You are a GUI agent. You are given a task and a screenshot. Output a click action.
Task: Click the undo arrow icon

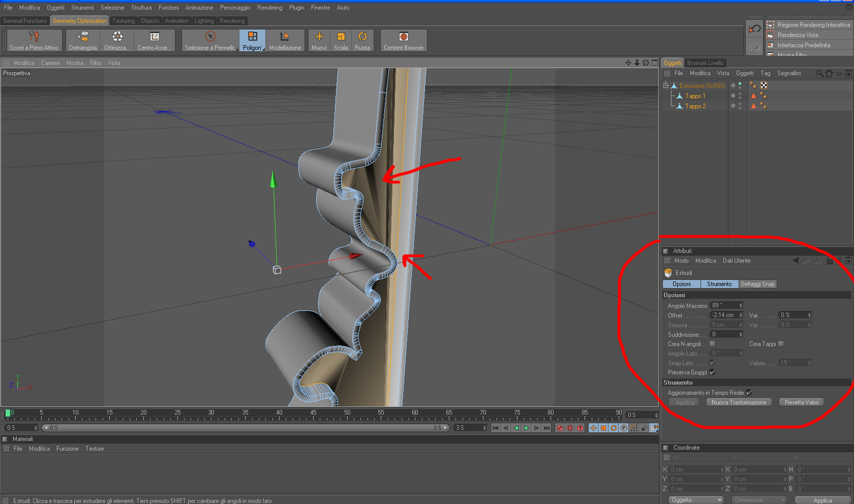755,29
